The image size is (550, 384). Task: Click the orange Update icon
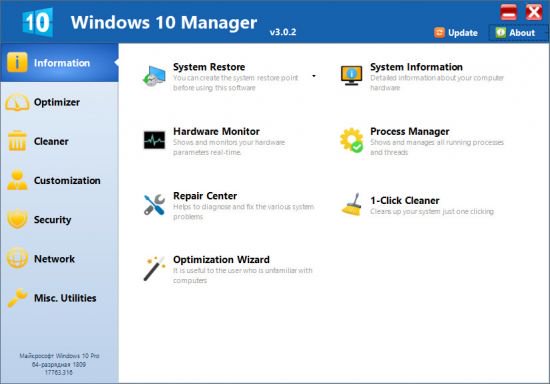point(439,33)
